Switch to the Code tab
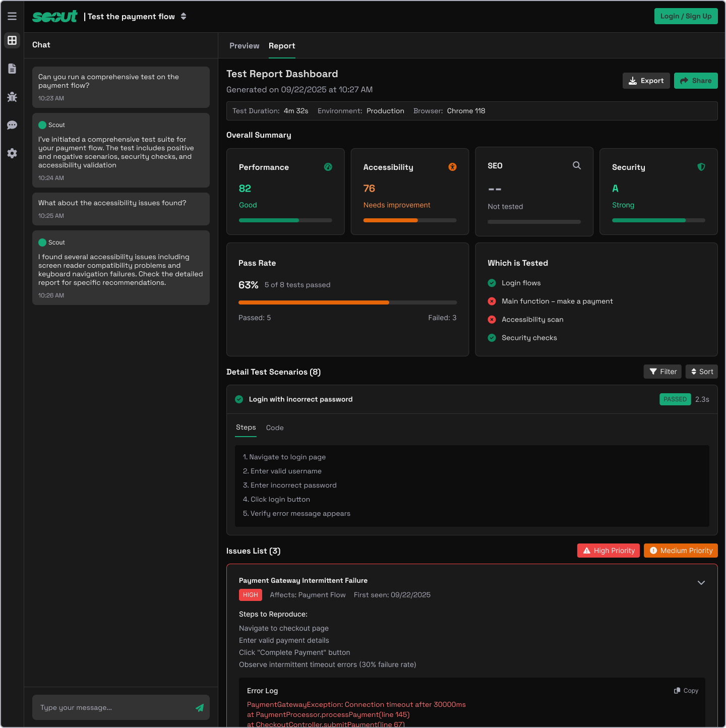The image size is (726, 728). point(275,428)
